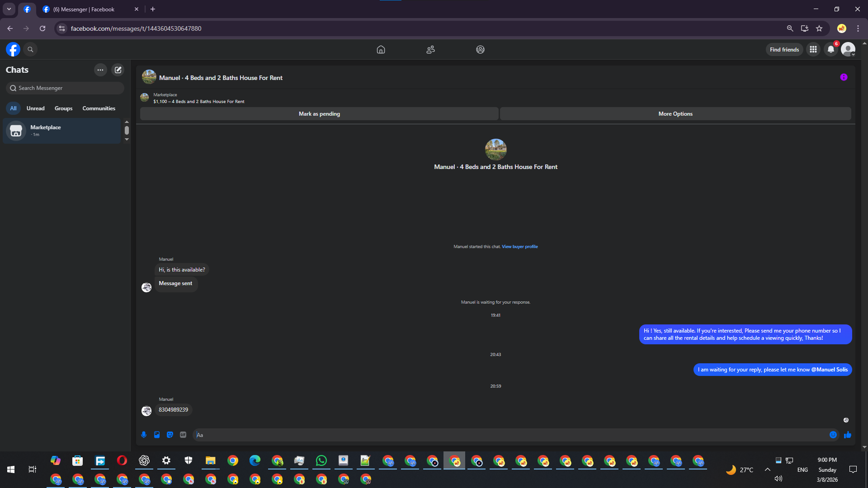
Task: Switch to the Communities tab
Action: [x=99, y=108]
